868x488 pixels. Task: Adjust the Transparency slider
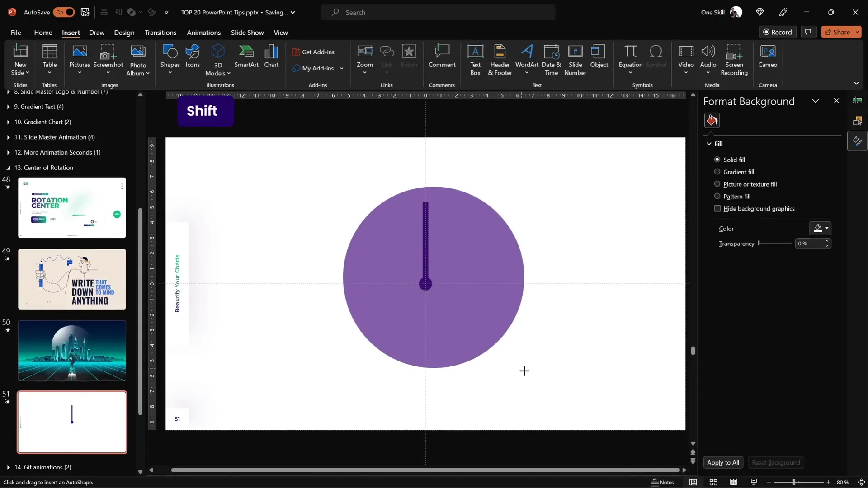(775, 243)
